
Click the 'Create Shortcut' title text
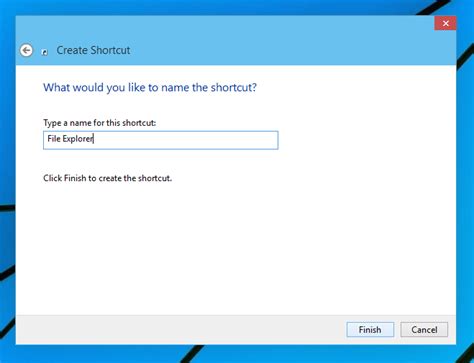[93, 50]
